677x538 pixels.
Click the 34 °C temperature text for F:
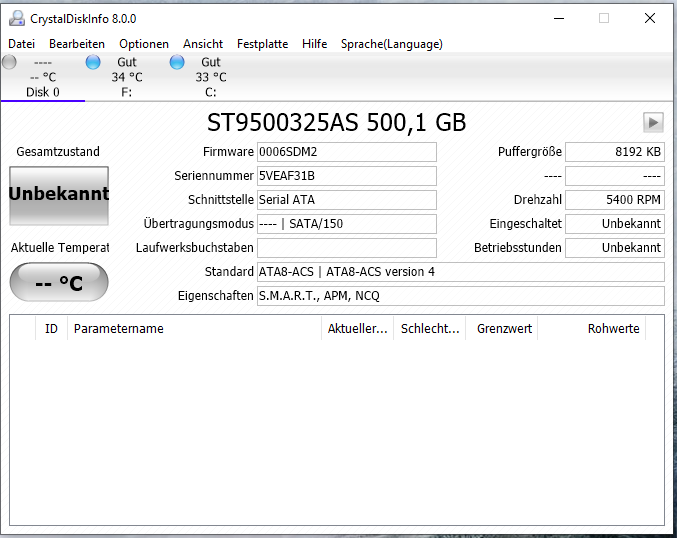click(127, 77)
